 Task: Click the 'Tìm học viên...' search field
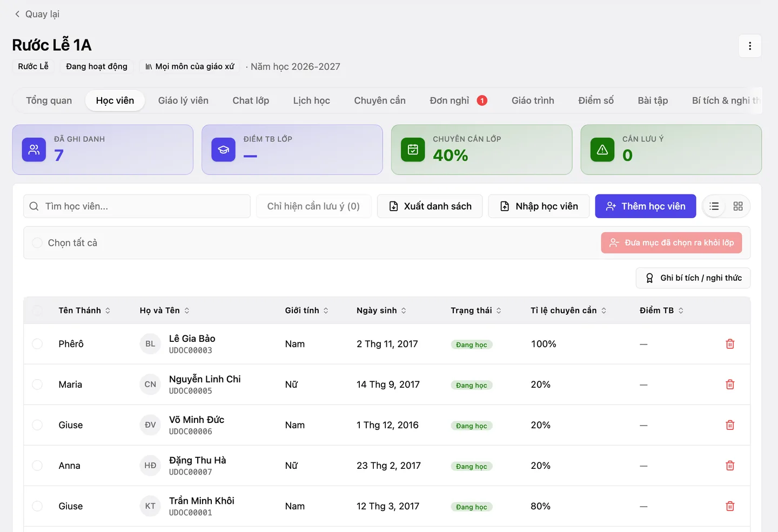tap(137, 206)
